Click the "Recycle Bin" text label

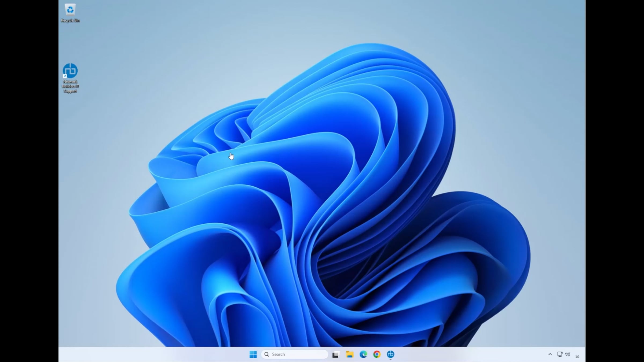coord(70,20)
